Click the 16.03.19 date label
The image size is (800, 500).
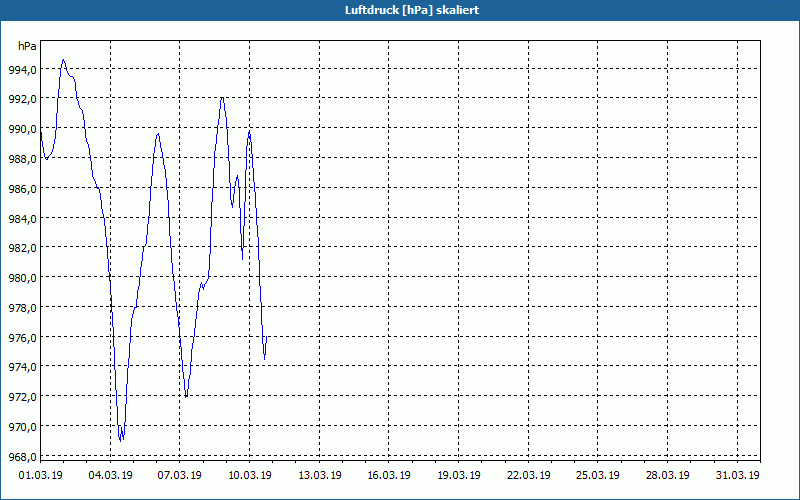tap(389, 476)
